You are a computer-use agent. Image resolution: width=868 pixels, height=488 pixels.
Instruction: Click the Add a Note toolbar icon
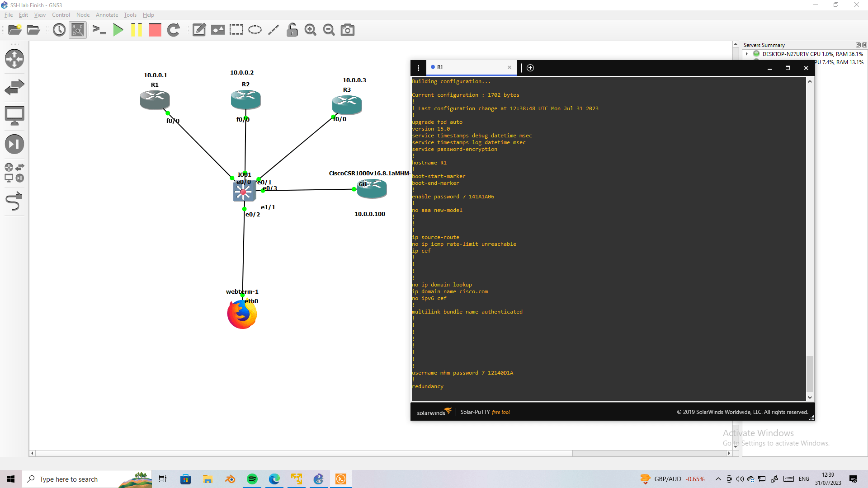[198, 30]
